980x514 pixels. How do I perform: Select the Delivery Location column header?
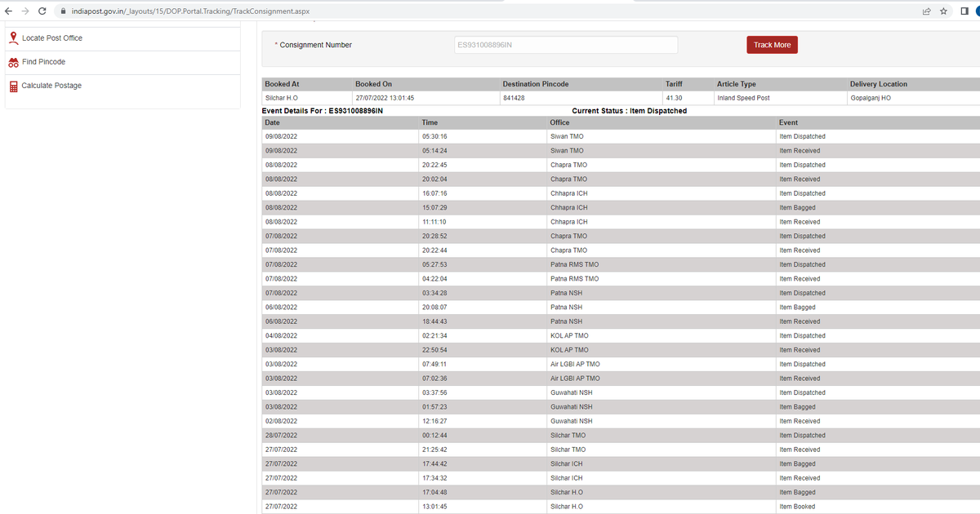879,84
